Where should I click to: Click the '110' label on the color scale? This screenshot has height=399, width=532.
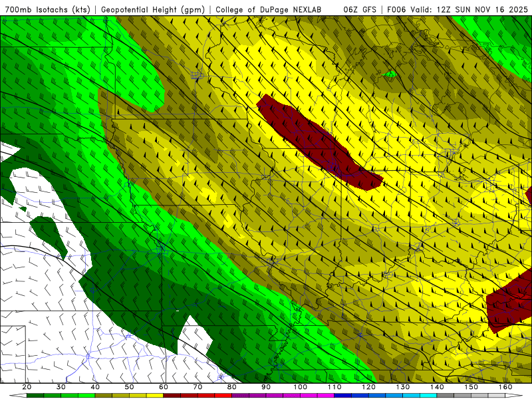click(x=334, y=387)
